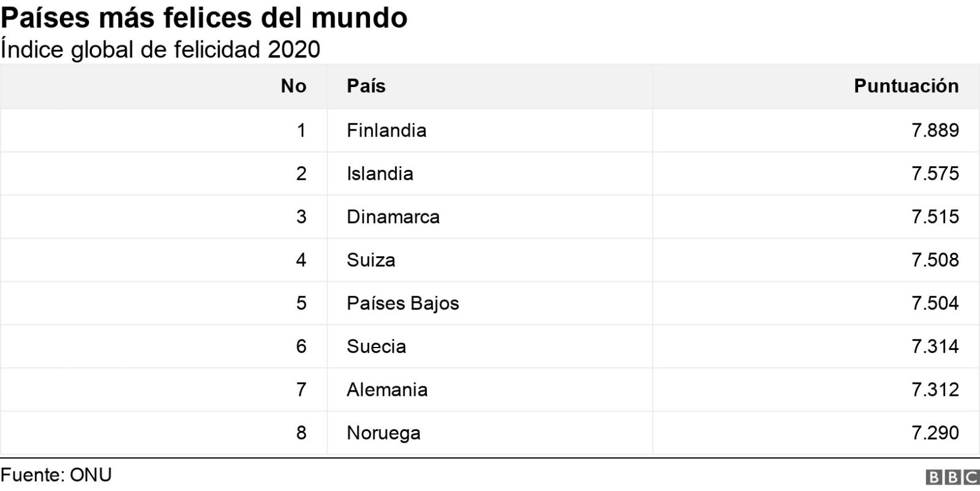
Task: Click the Suecia country name
Action: click(376, 346)
